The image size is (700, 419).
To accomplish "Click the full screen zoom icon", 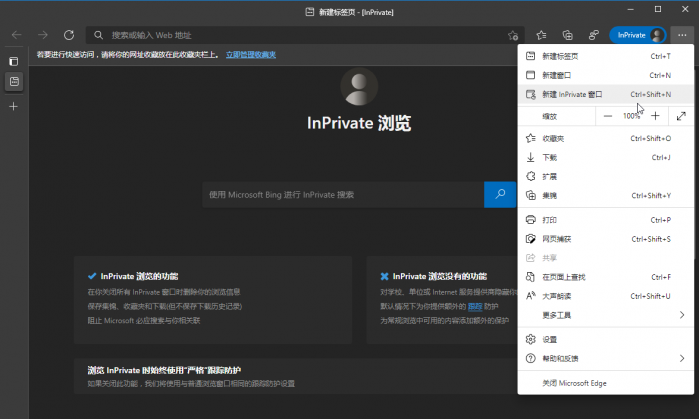I will 682,116.
